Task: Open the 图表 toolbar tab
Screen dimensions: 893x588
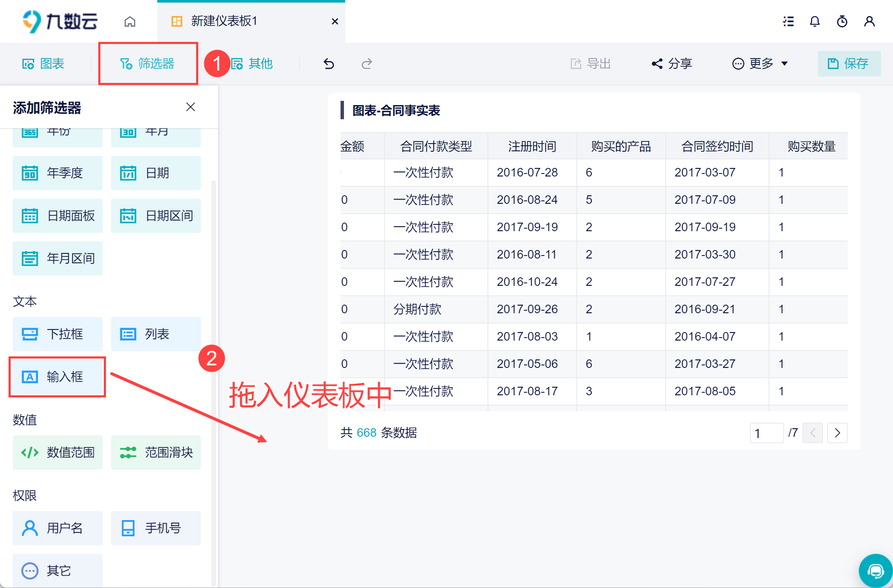Action: pyautogui.click(x=44, y=64)
